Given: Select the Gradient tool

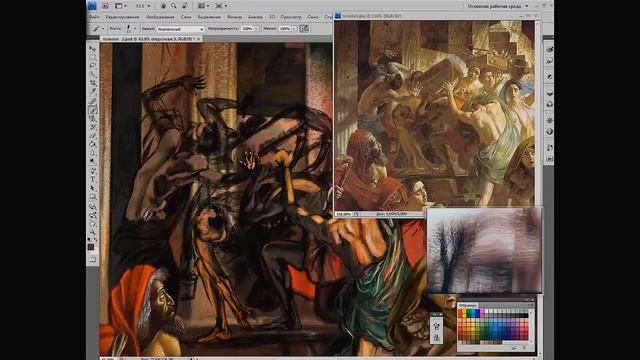Looking at the screenshot, I should click(93, 144).
